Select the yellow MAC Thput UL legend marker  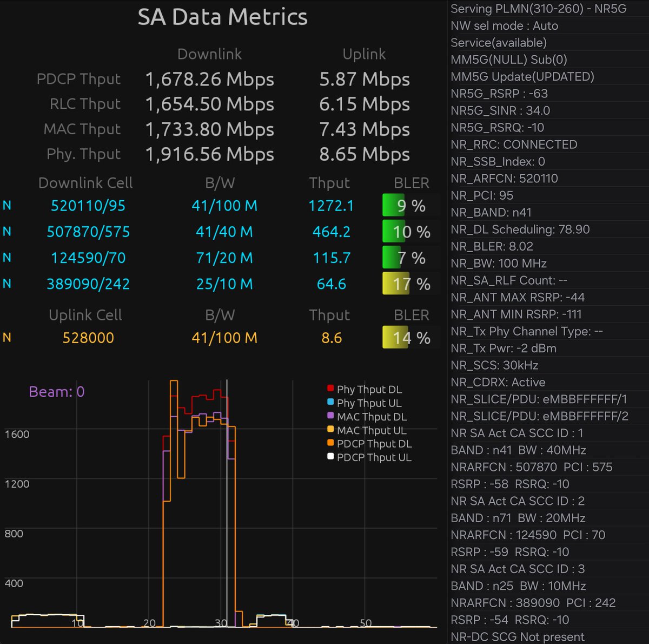coord(330,430)
